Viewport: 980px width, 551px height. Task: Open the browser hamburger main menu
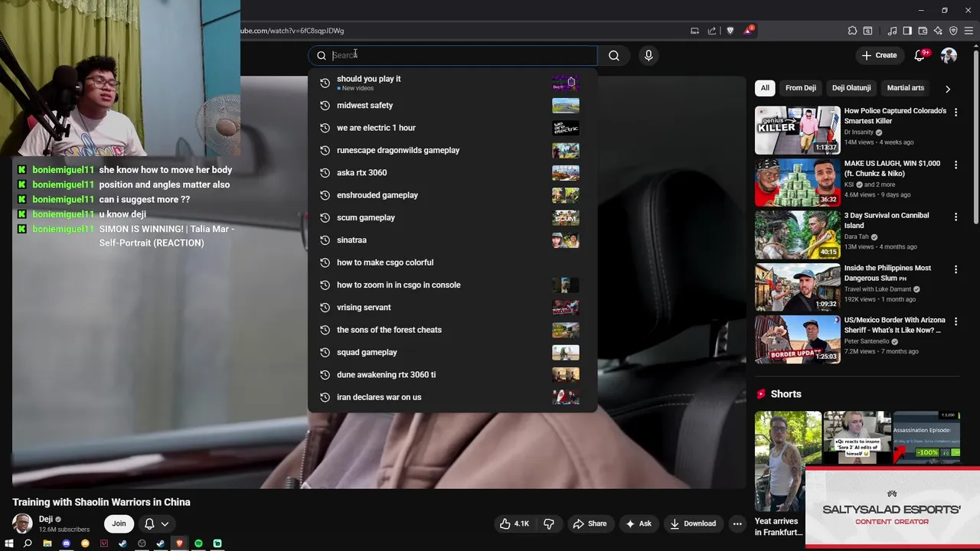[x=969, y=31]
